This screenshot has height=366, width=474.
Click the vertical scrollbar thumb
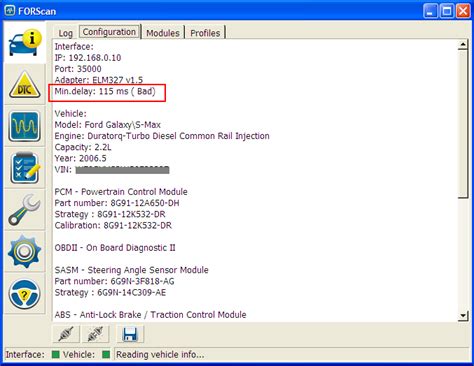(x=463, y=124)
